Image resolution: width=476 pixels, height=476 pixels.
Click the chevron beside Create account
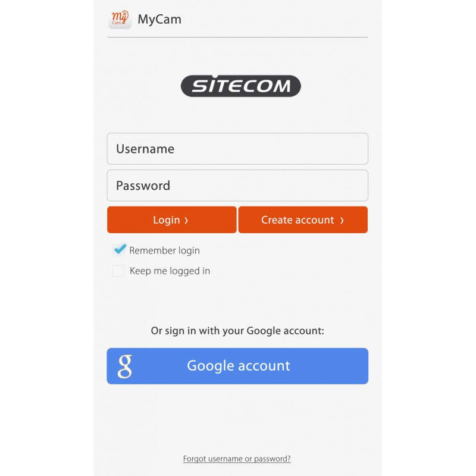coord(342,220)
